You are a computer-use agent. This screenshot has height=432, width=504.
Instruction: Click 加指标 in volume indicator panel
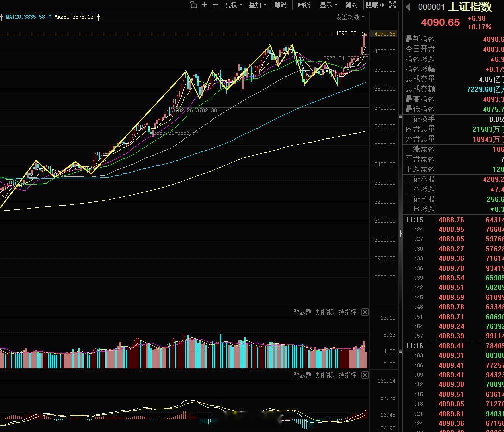[325, 312]
